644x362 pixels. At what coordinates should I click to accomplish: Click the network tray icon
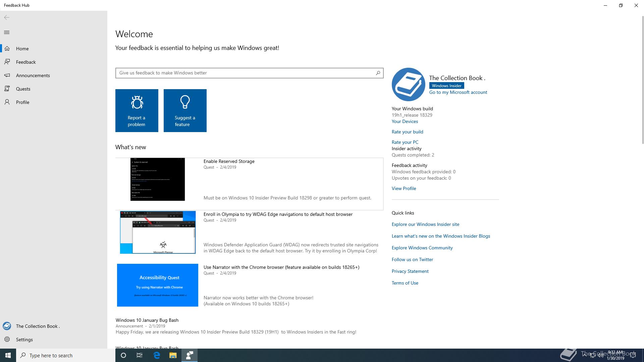pos(593,355)
